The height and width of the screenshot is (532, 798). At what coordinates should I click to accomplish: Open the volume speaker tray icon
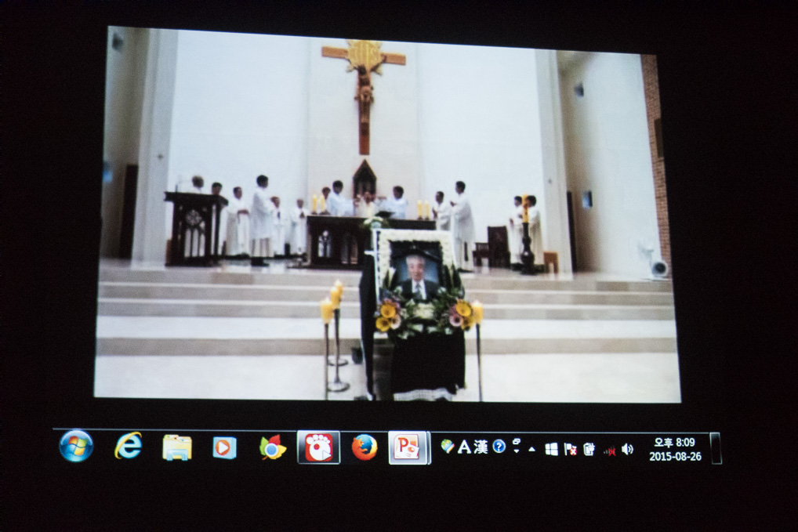click(x=628, y=449)
